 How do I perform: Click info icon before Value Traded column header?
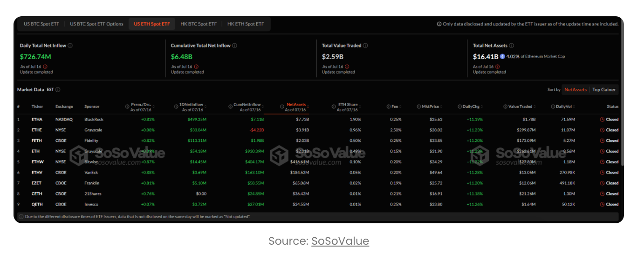point(505,107)
